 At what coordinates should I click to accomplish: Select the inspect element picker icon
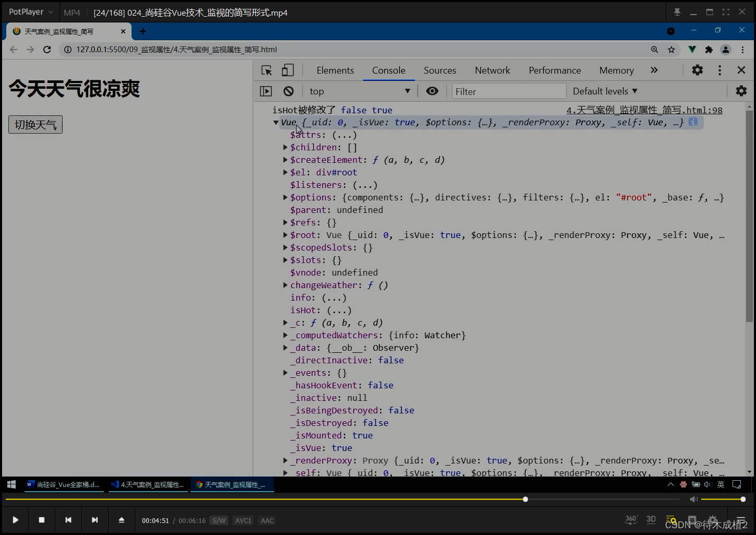click(267, 70)
